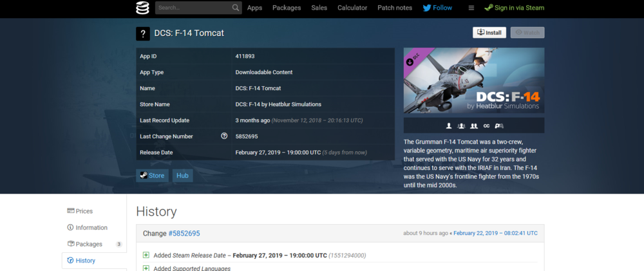Sign in via Steam
This screenshot has height=271, width=644.
click(514, 8)
